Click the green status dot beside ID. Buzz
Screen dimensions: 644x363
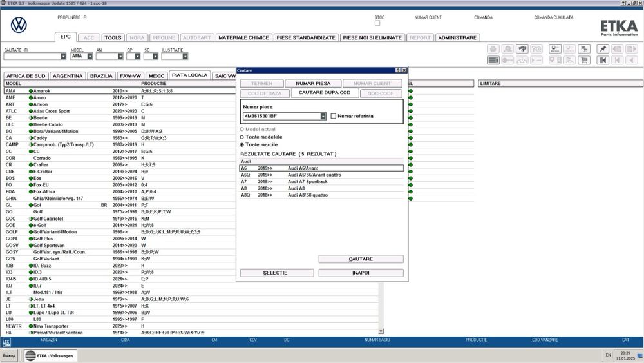coord(31,266)
